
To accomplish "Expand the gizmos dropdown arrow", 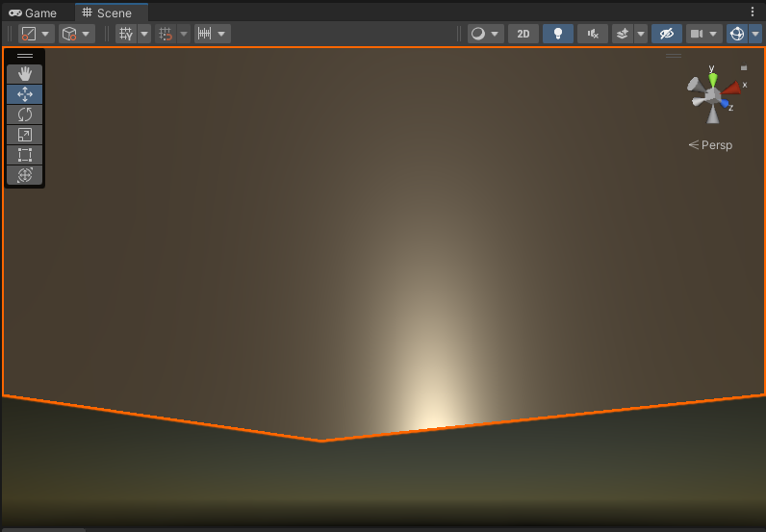I will pos(755,34).
